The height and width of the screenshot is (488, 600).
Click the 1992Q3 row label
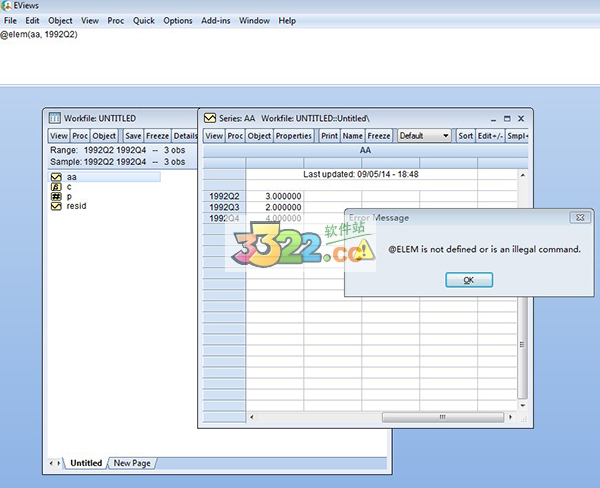(x=224, y=207)
